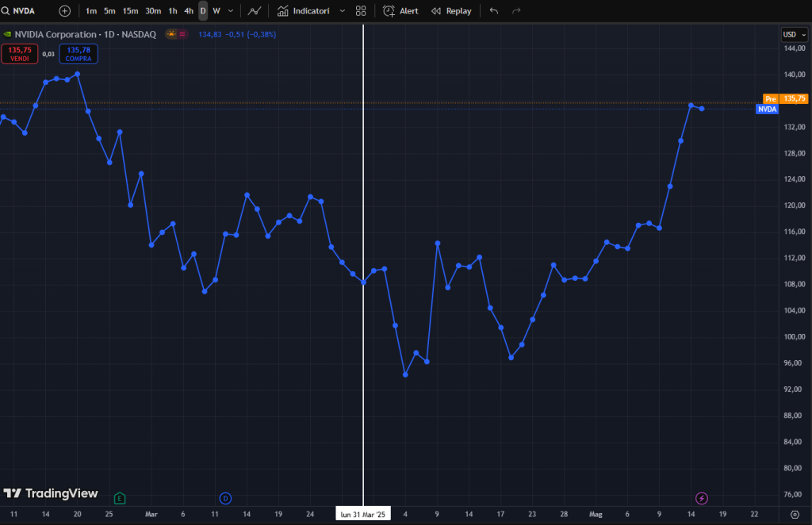This screenshot has width=812, height=525.
Task: Choose the 1h timeframe
Action: (x=172, y=11)
